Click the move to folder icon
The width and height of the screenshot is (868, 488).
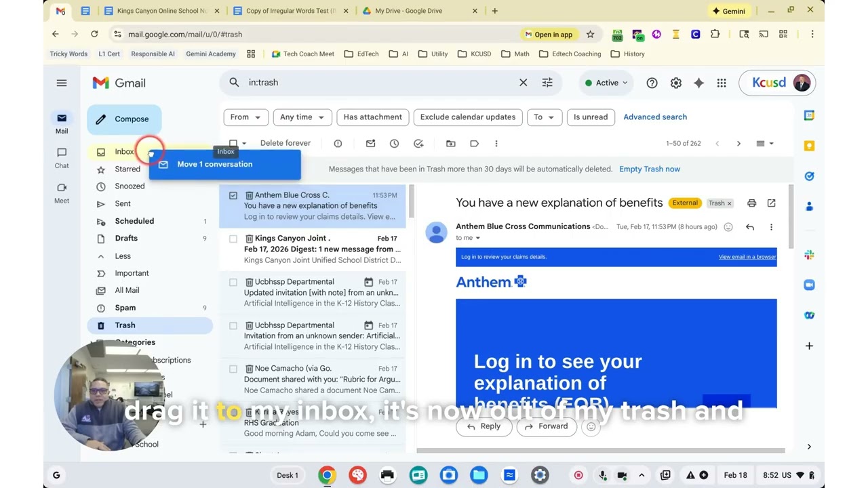point(451,143)
